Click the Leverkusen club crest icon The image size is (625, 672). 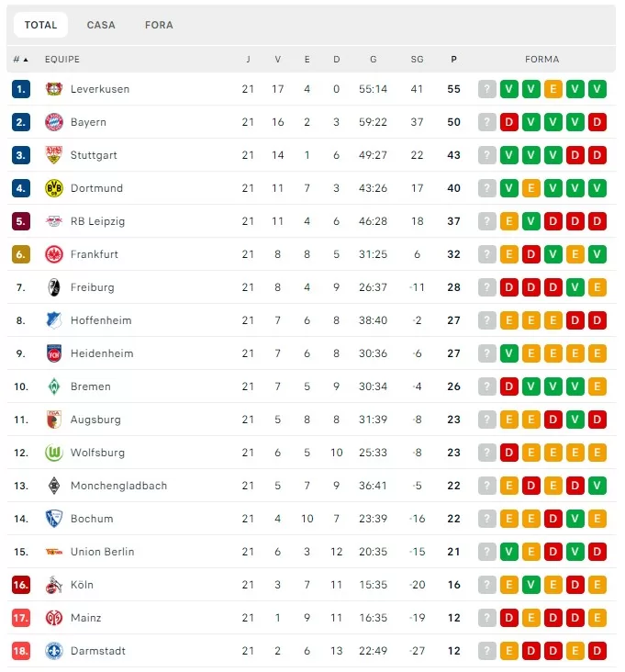[54, 89]
